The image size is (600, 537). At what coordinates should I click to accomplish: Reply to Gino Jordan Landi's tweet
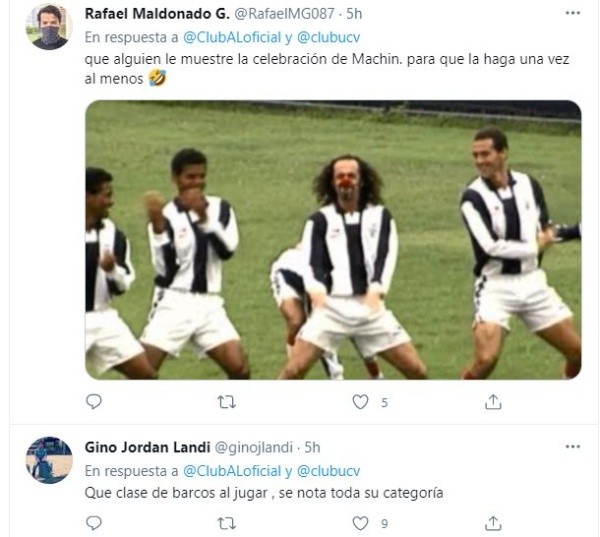tap(94, 523)
